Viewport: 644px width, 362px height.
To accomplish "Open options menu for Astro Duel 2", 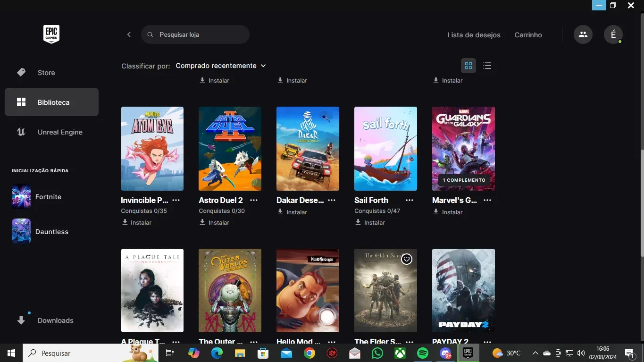I will pyautogui.click(x=254, y=200).
